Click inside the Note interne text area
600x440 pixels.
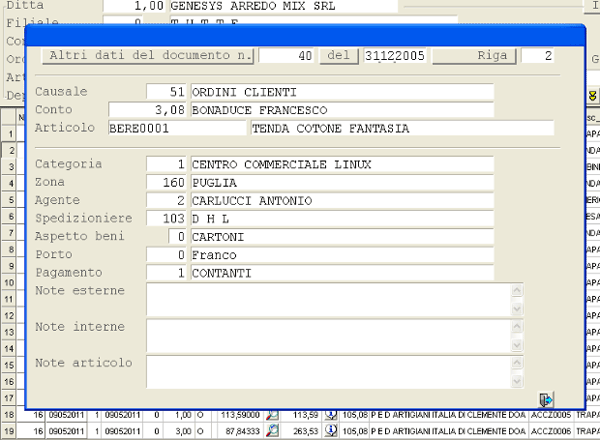coord(328,335)
